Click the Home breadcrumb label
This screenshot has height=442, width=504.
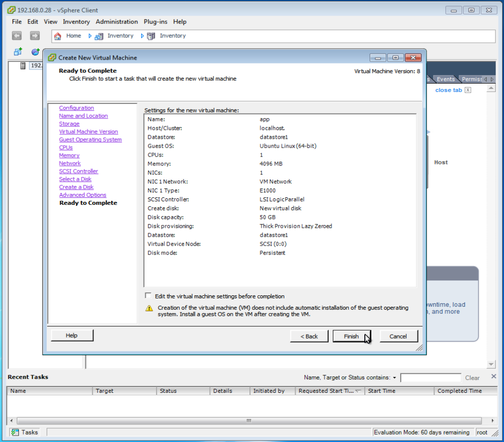[74, 36]
